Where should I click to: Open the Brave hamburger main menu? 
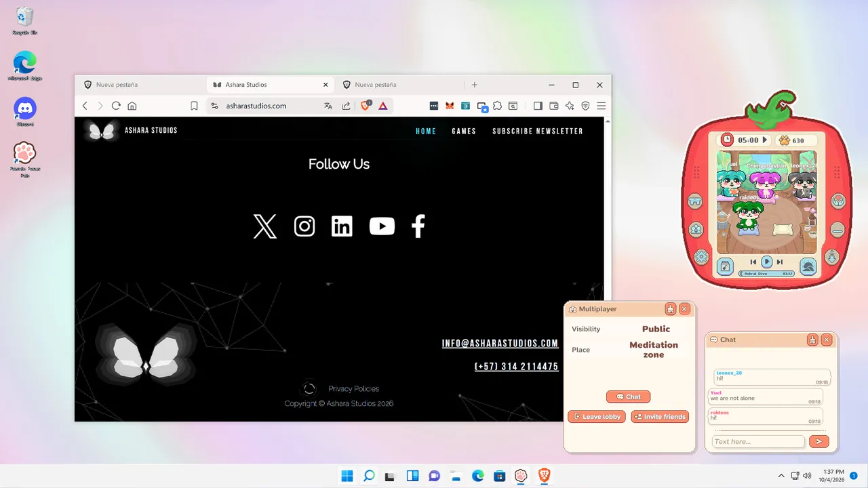click(x=601, y=106)
